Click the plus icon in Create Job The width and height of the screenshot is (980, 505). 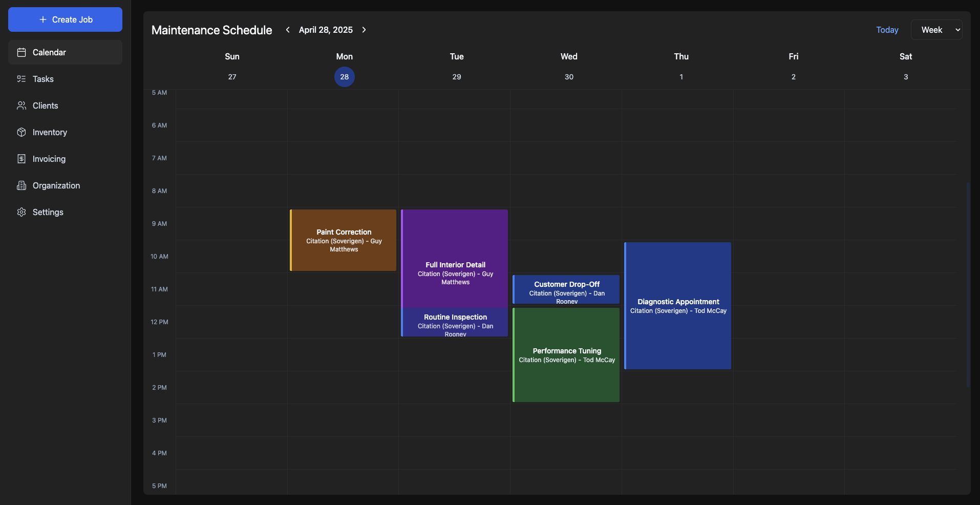pos(43,19)
